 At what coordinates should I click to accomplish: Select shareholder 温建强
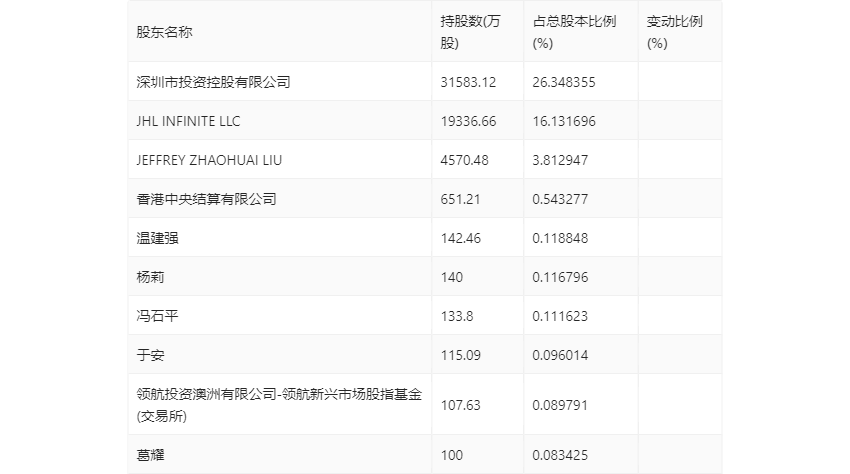click(157, 238)
